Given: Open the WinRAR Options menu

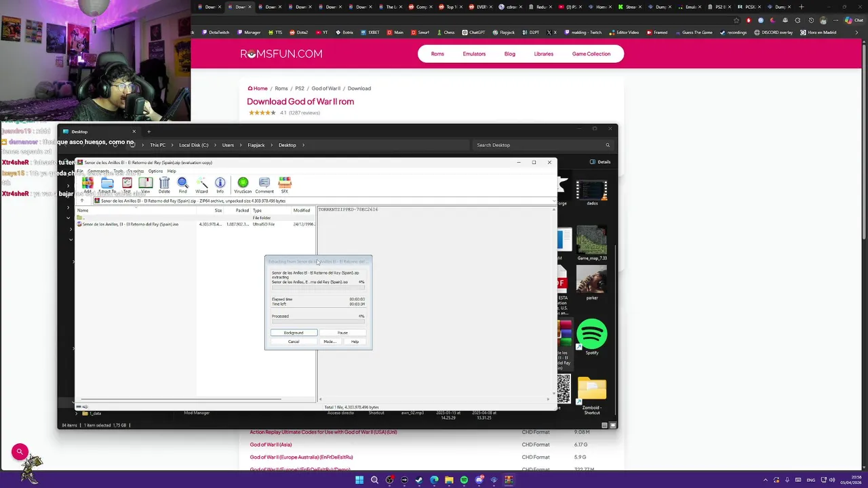Looking at the screenshot, I should click(x=155, y=171).
